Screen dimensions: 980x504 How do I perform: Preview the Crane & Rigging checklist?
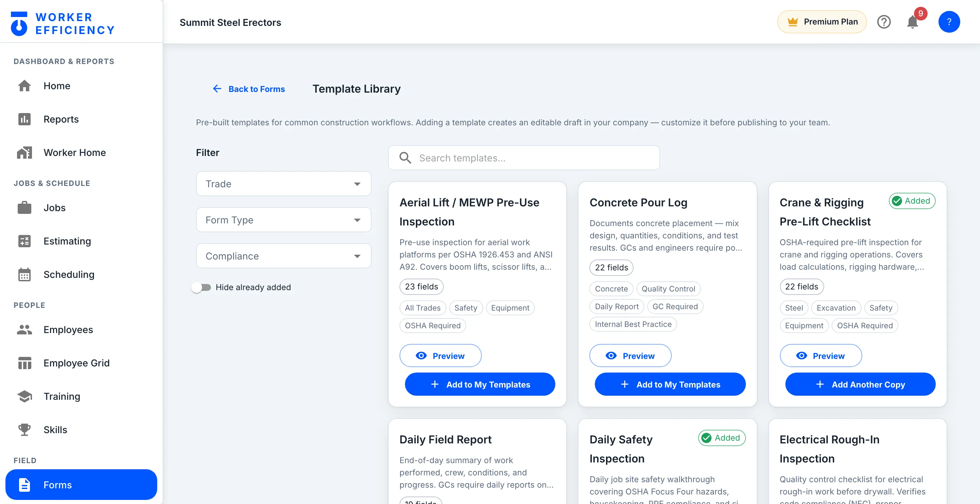(x=821, y=356)
